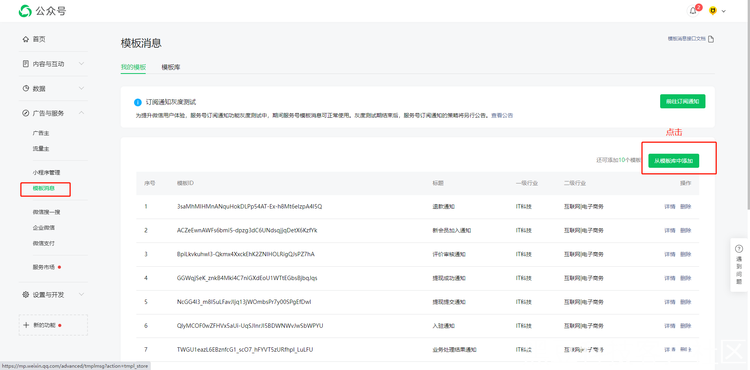Click the 新的功能 plus icon
The height and width of the screenshot is (370, 750).
[x=26, y=325]
